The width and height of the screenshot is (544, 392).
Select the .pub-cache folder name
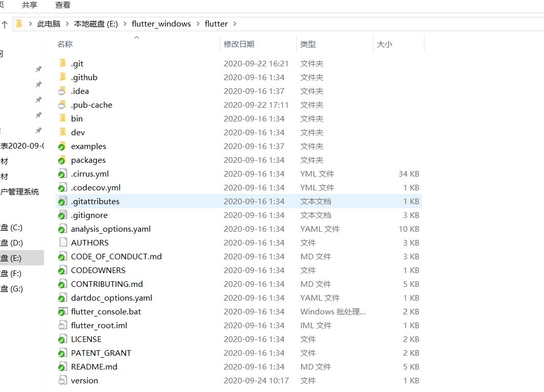point(91,105)
